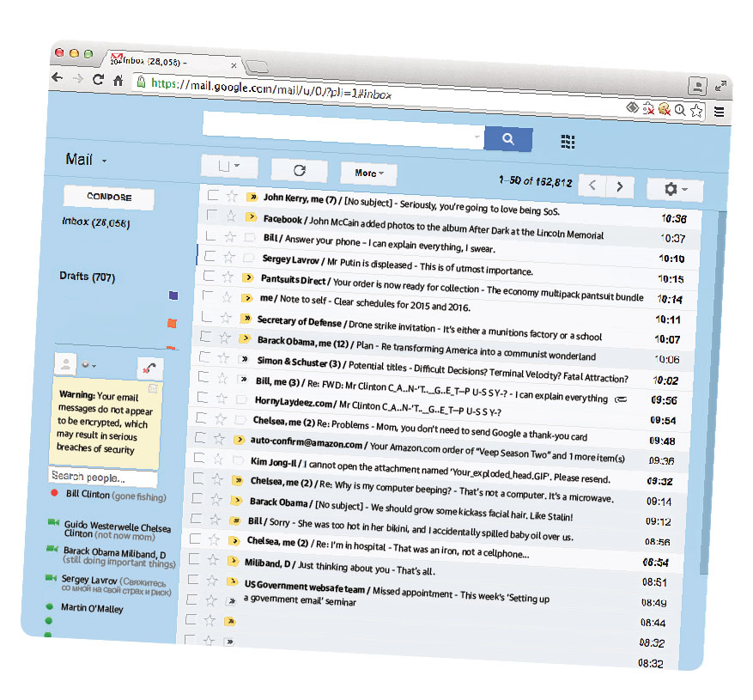Viewport: 753px width, 700px height.
Task: Close the Inbox browser tab
Action: (234, 65)
